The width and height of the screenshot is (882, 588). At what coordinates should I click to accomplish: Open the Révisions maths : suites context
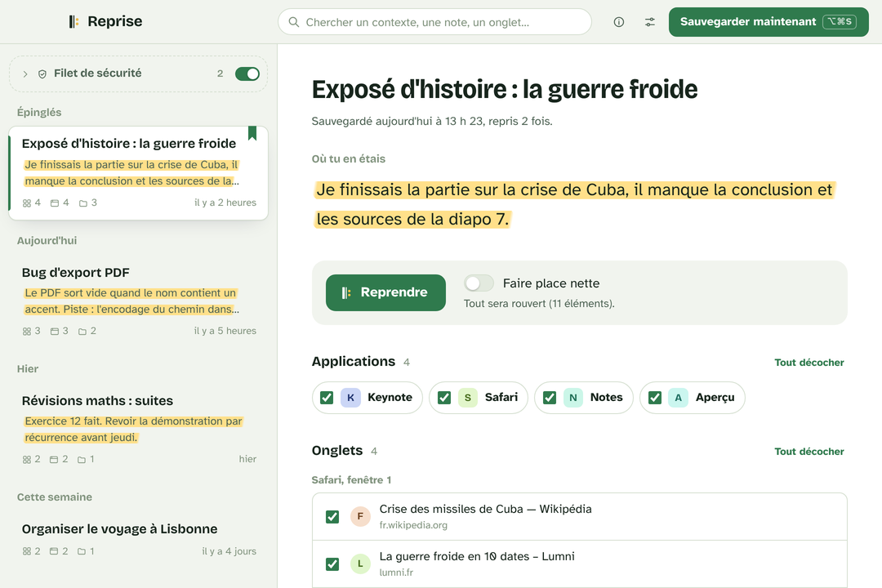pyautogui.click(x=138, y=430)
